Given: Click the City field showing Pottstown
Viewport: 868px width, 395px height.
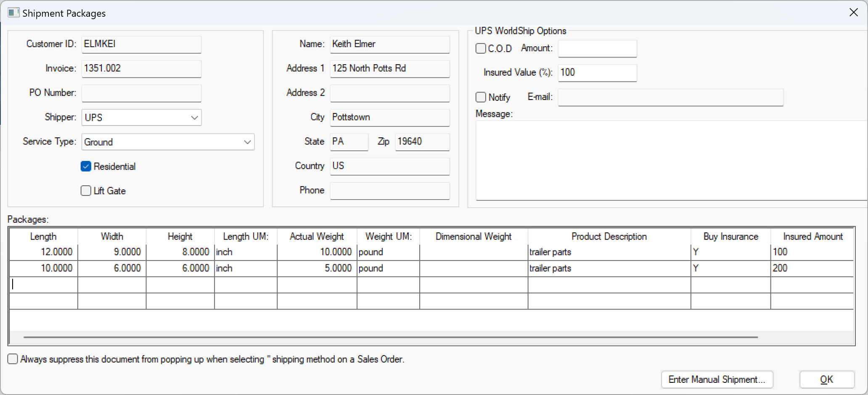Looking at the screenshot, I should click(x=389, y=118).
